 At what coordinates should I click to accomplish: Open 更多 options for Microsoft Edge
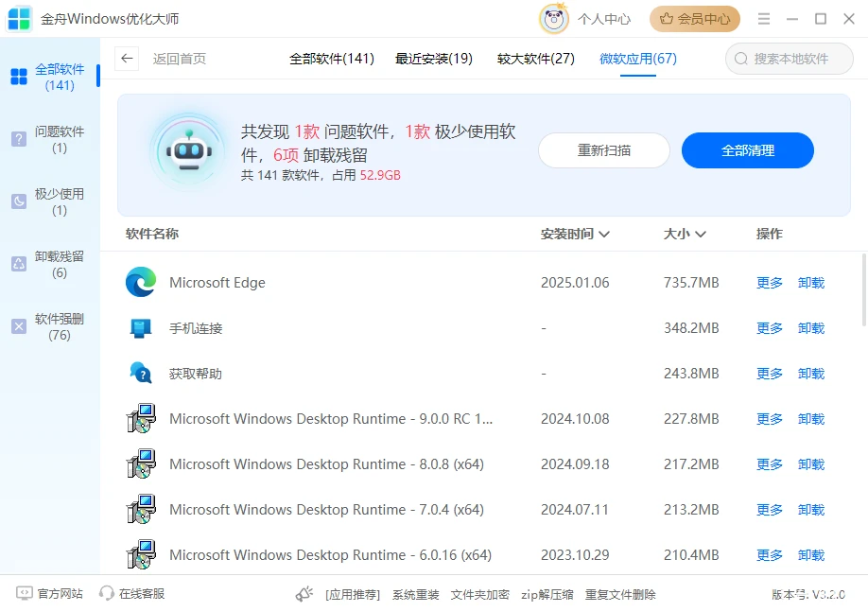click(x=770, y=283)
